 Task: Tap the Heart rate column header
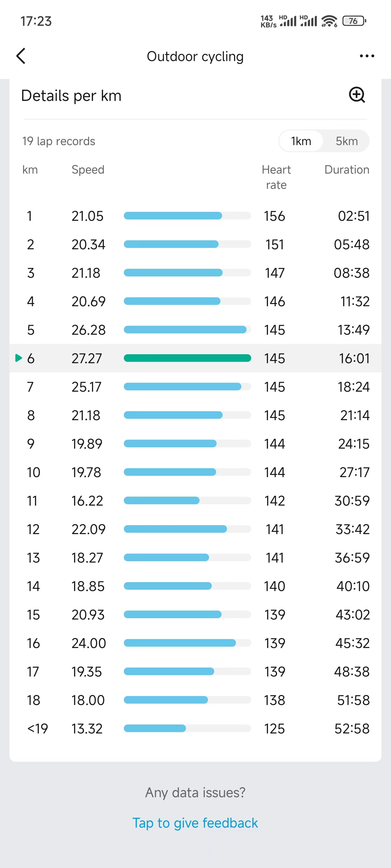(276, 177)
